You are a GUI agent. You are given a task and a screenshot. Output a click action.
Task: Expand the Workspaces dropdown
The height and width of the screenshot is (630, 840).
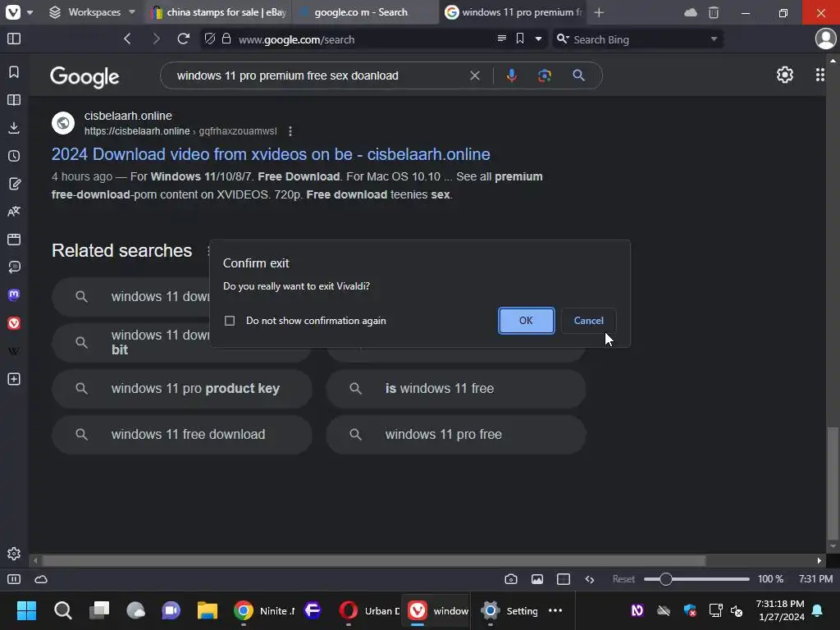pos(92,11)
